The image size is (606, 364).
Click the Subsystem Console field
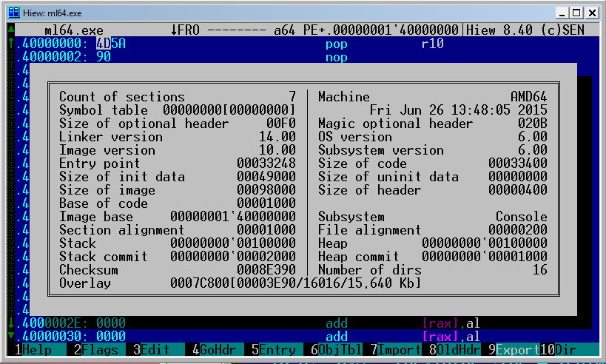521,217
